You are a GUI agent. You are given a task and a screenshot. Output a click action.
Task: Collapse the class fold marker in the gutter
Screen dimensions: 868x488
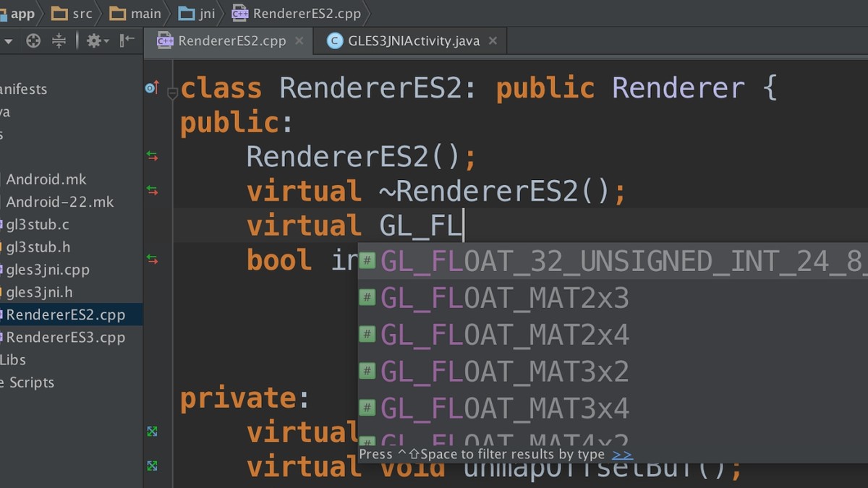click(172, 93)
